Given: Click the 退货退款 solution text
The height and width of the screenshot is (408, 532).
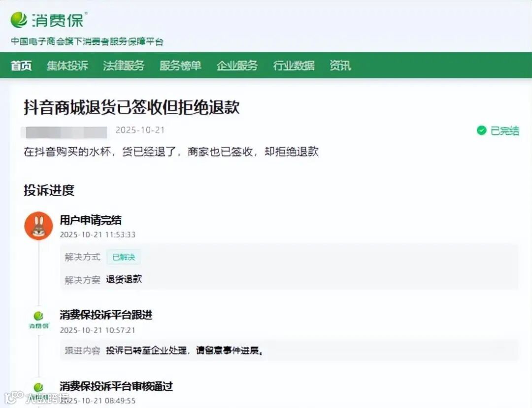Looking at the screenshot, I should tap(124, 279).
